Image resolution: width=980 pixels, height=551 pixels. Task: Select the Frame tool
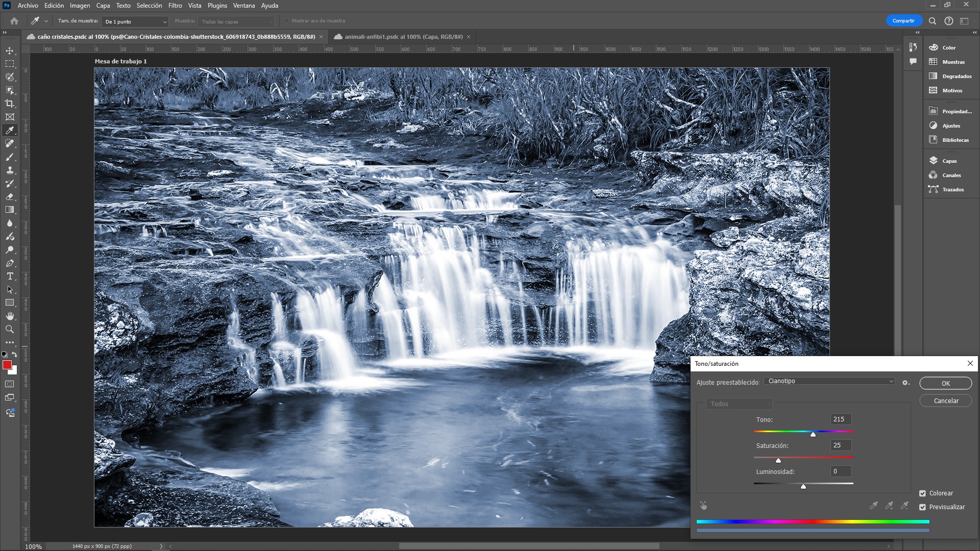(x=10, y=117)
